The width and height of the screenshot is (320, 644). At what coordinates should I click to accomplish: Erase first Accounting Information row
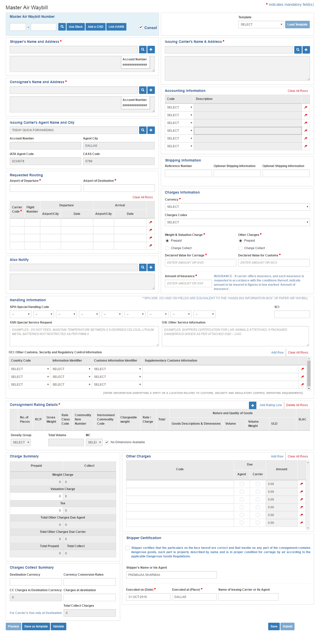coord(306,107)
